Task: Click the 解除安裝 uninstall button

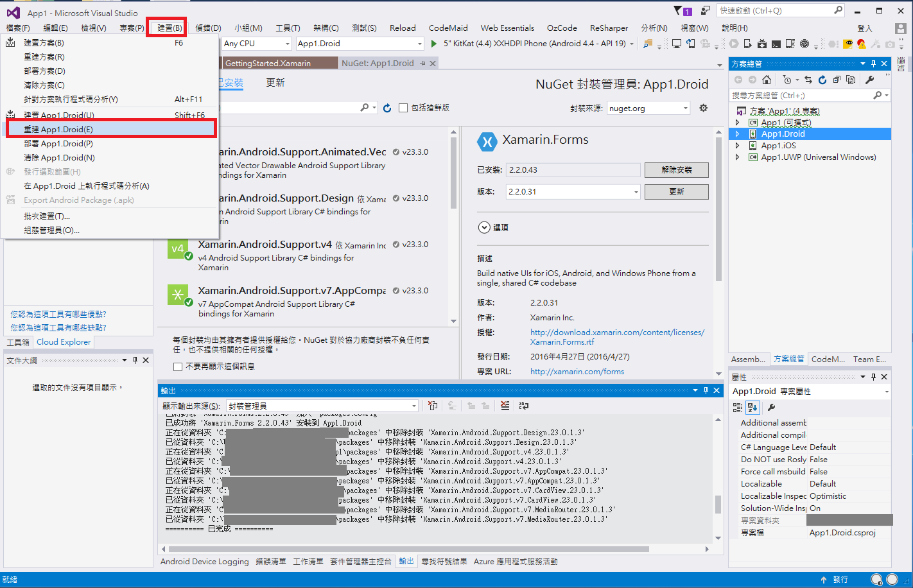Action: [x=677, y=170]
